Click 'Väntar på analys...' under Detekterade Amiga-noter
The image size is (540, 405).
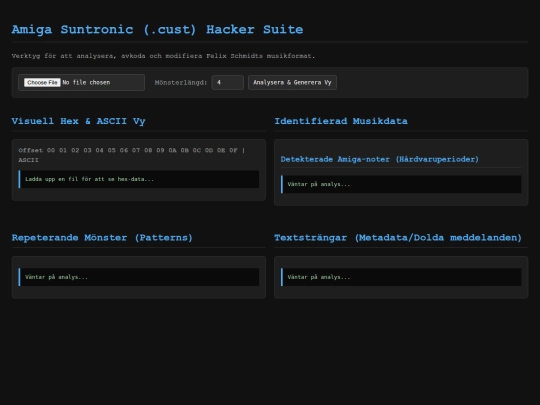coord(319,184)
